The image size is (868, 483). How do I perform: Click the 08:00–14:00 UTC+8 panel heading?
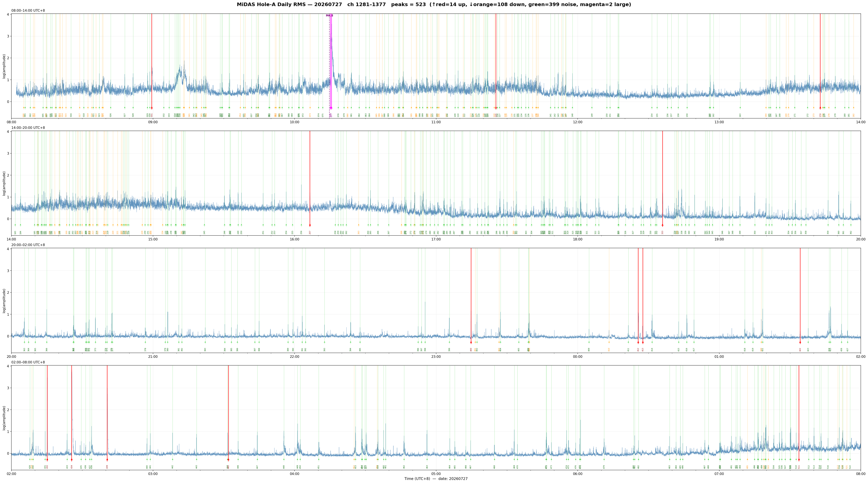28,10
